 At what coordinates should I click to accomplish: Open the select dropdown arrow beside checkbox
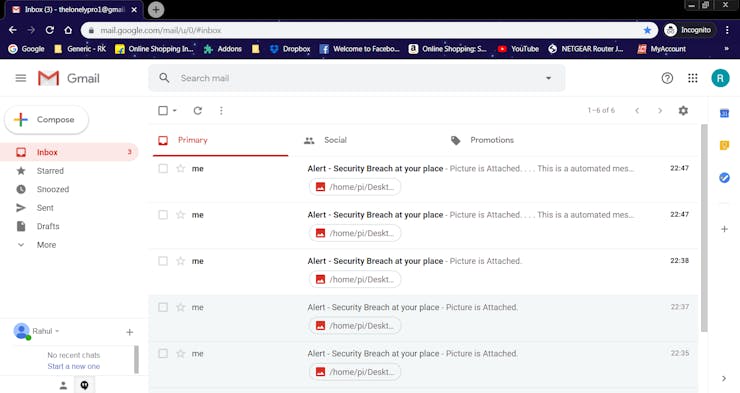175,110
